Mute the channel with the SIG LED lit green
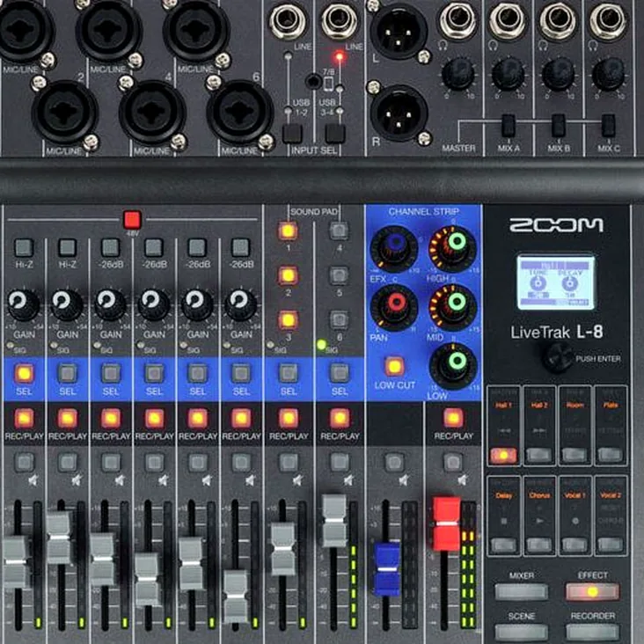Viewport: 644px width, 644px height. click(x=340, y=462)
